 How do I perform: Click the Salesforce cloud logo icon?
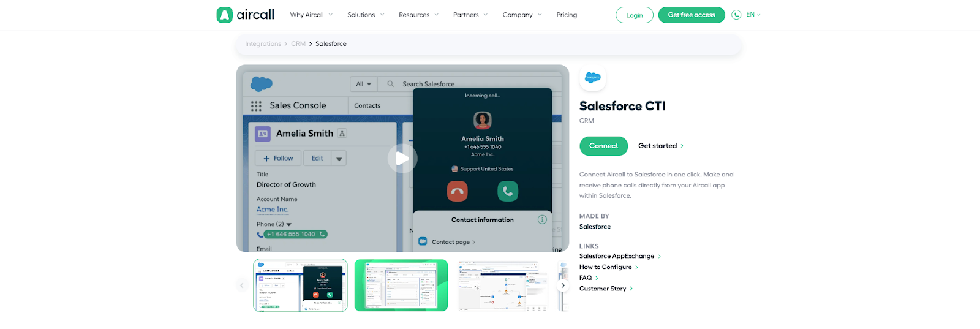592,78
